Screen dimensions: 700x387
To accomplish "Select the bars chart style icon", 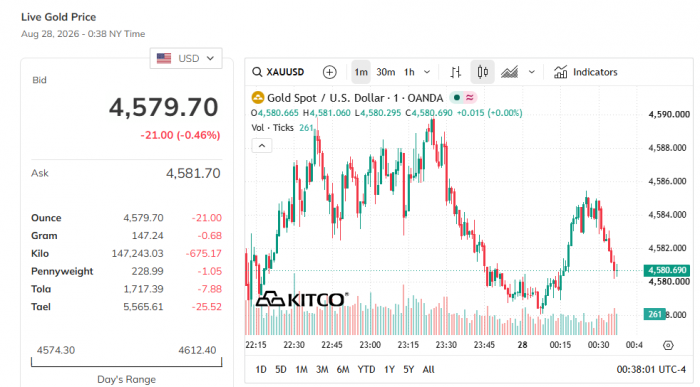I will 455,72.
